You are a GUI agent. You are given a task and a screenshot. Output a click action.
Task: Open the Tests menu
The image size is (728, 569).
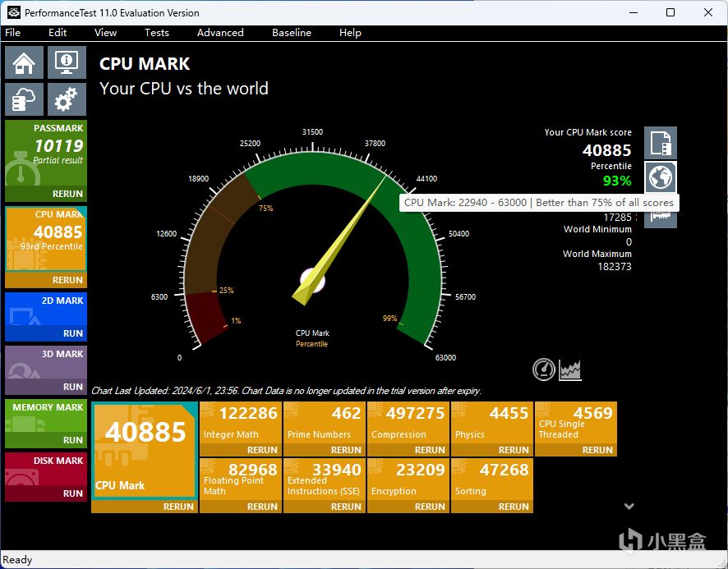click(x=156, y=33)
